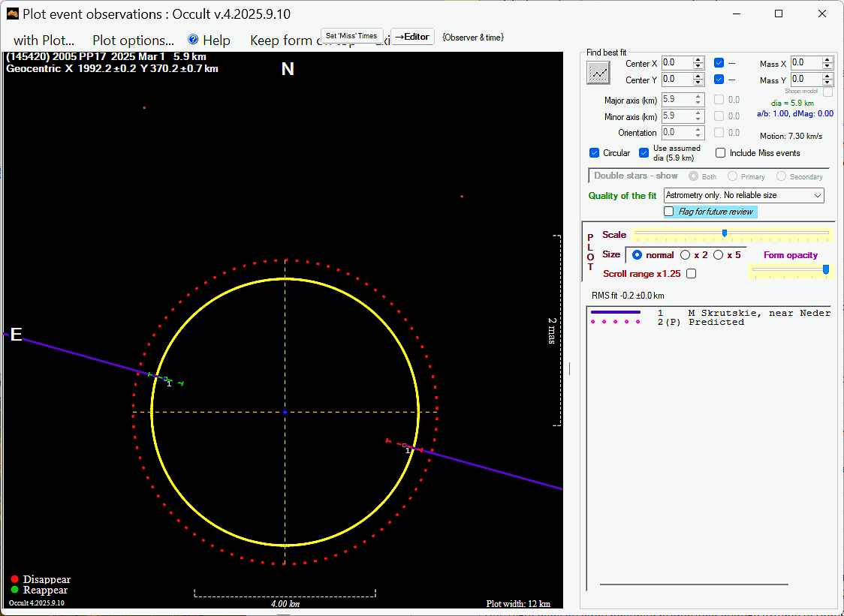Click the blue center point of the plot
This screenshot has width=844, height=616.
point(285,412)
